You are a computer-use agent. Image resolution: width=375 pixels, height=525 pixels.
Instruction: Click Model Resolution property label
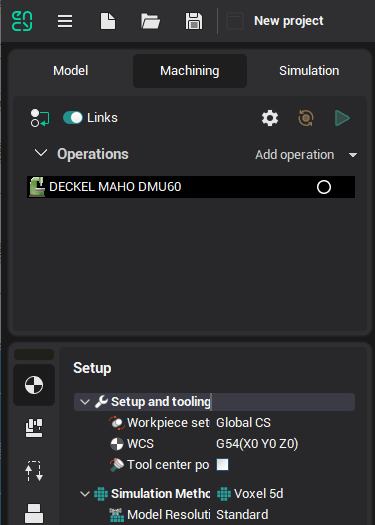click(168, 515)
